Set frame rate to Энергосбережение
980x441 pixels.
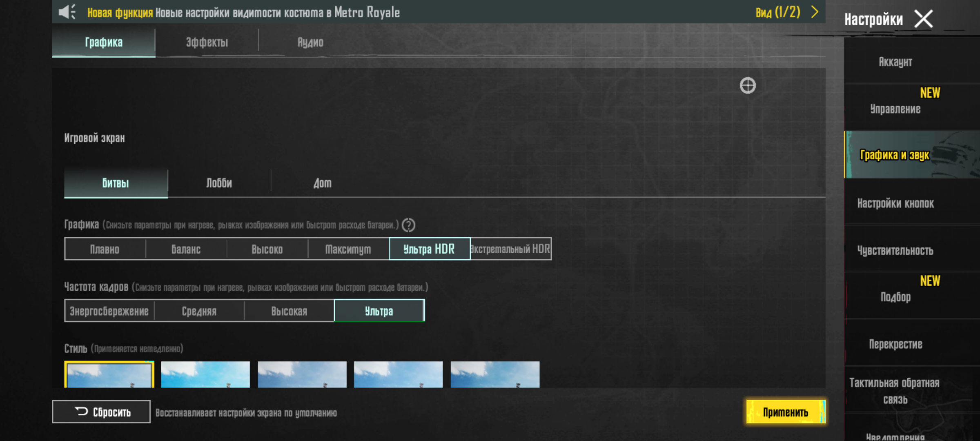[x=109, y=311]
